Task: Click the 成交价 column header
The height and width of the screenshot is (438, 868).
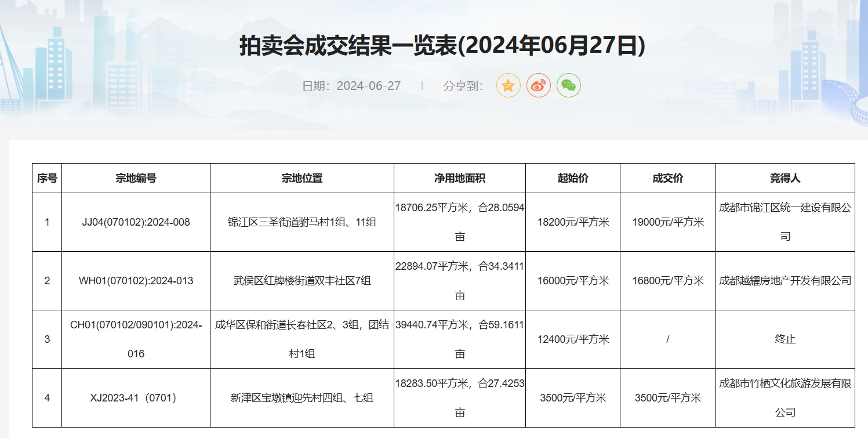Action: [668, 178]
